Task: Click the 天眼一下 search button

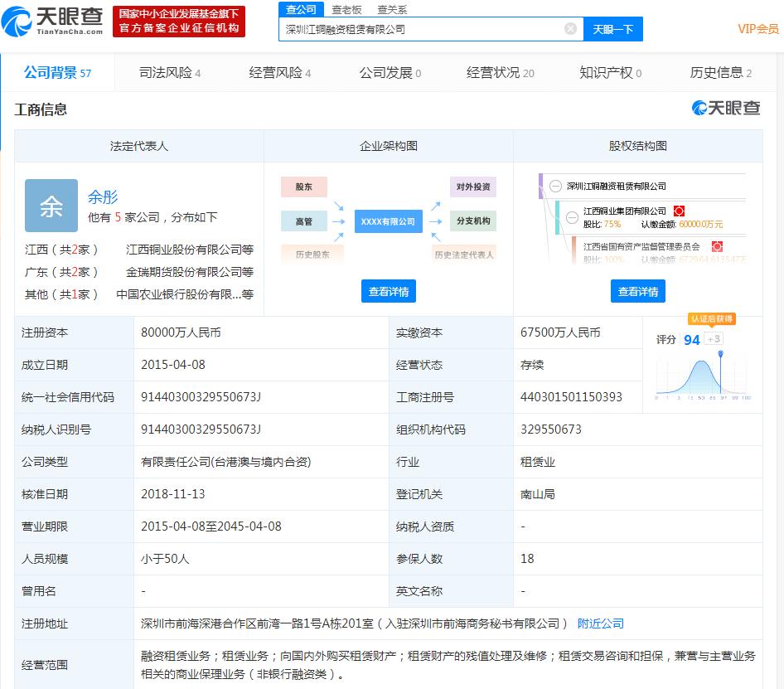Action: tap(613, 29)
